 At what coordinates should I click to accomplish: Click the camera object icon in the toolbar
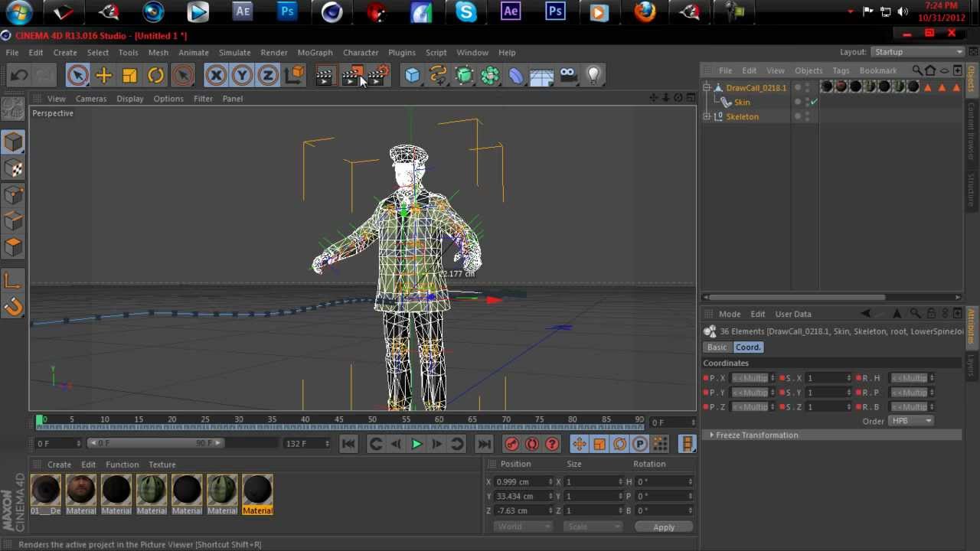[x=567, y=75]
